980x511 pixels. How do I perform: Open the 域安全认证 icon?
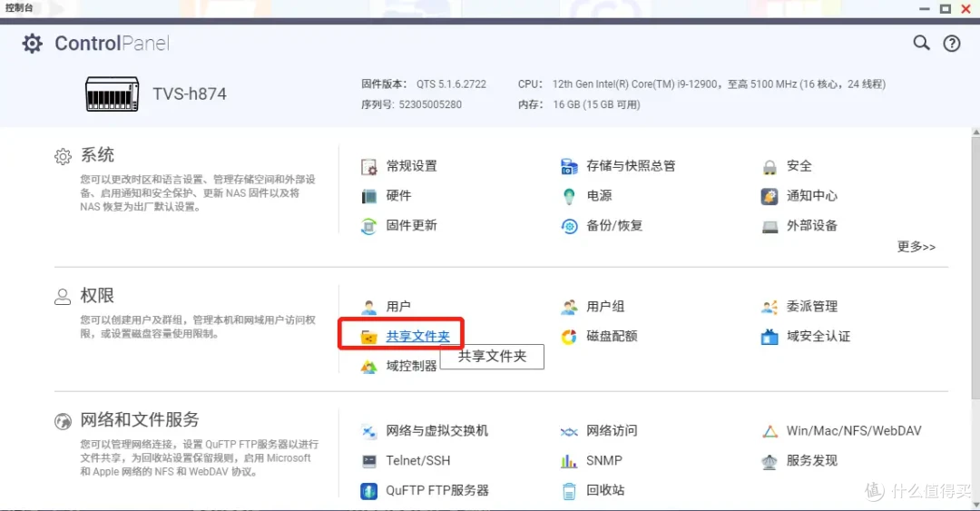[x=769, y=337]
